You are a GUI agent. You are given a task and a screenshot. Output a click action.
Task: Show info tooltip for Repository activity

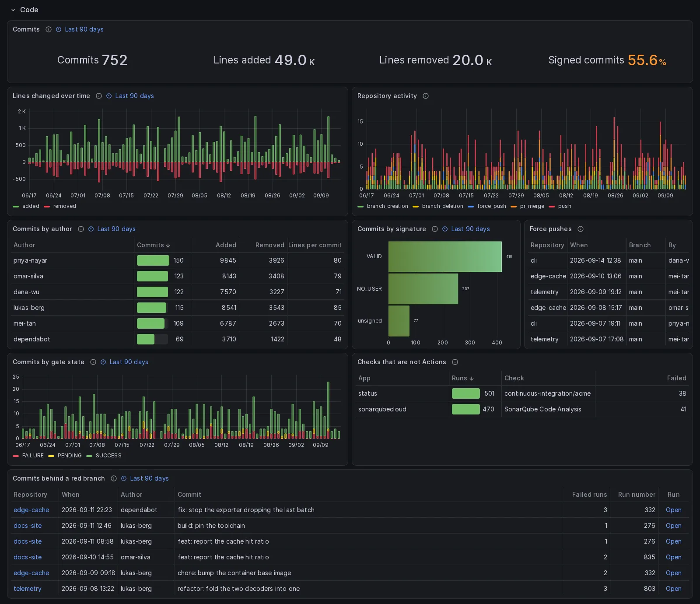tap(426, 96)
